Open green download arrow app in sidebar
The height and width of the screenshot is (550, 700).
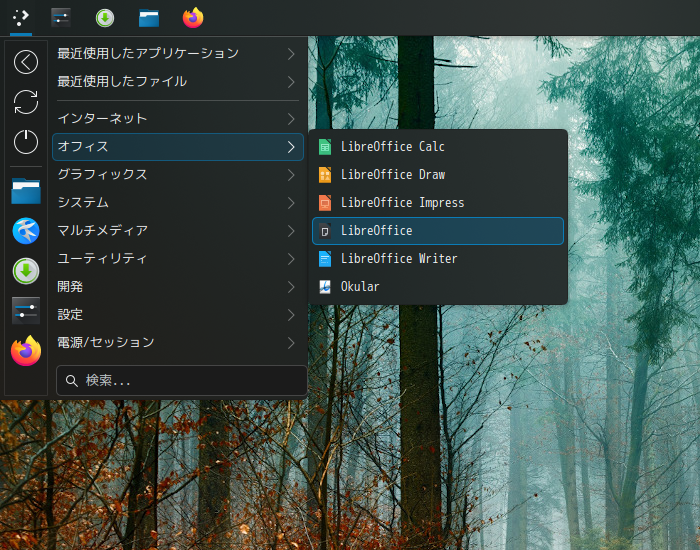pos(26,271)
